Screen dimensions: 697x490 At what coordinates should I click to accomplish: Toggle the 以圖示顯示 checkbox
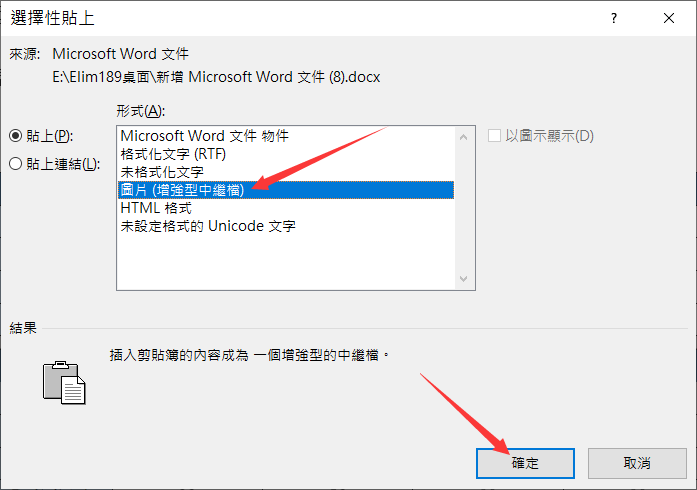tap(494, 136)
